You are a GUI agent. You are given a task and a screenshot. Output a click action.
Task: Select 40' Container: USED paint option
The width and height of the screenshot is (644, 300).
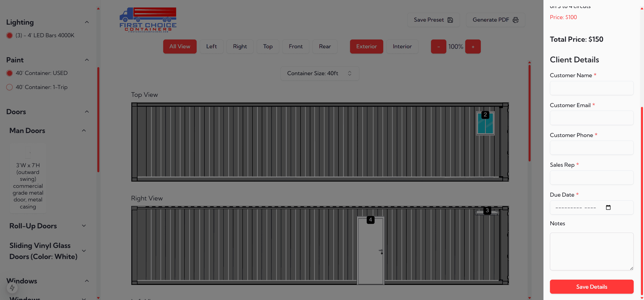[x=10, y=73]
